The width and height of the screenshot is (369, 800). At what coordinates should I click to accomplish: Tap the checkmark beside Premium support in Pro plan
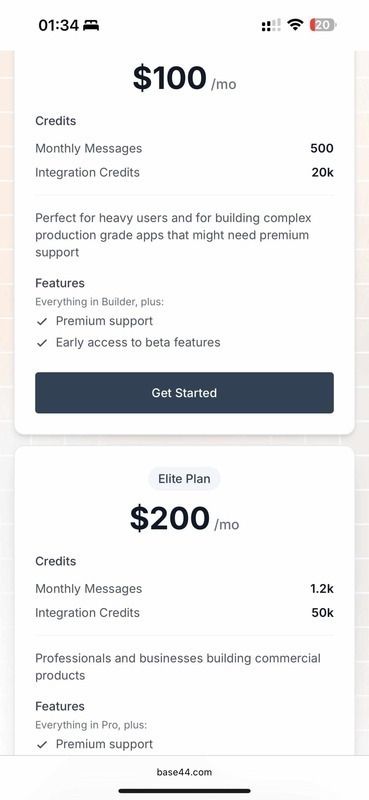pyautogui.click(x=42, y=321)
